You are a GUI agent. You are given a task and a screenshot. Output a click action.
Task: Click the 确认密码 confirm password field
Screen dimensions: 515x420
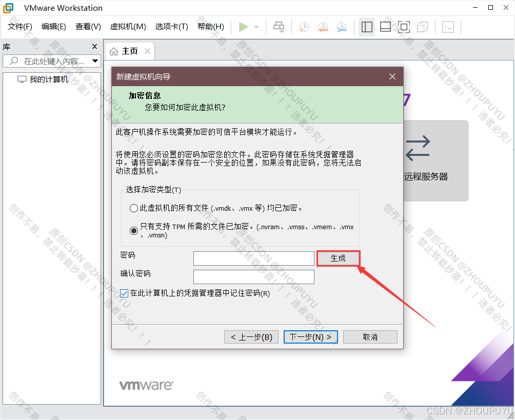click(254, 277)
